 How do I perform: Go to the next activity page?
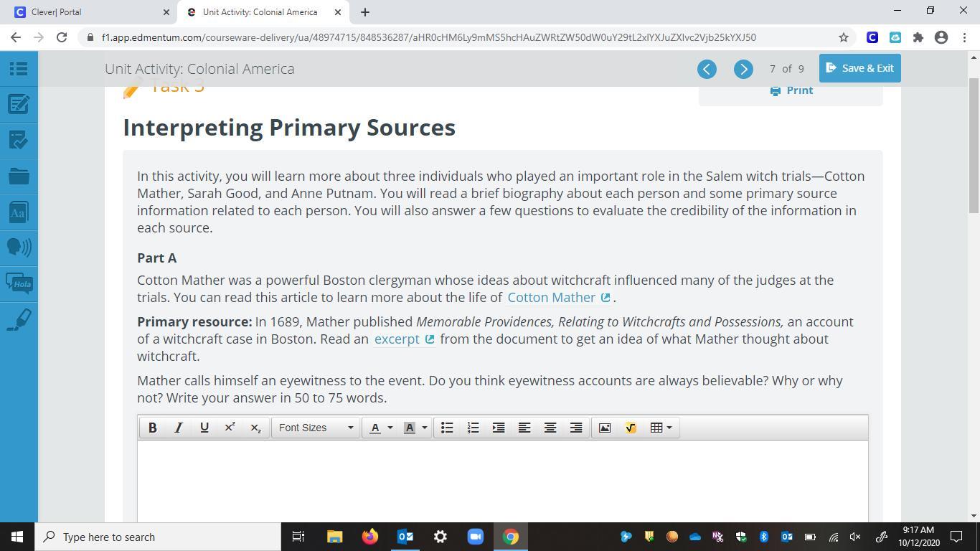point(743,69)
